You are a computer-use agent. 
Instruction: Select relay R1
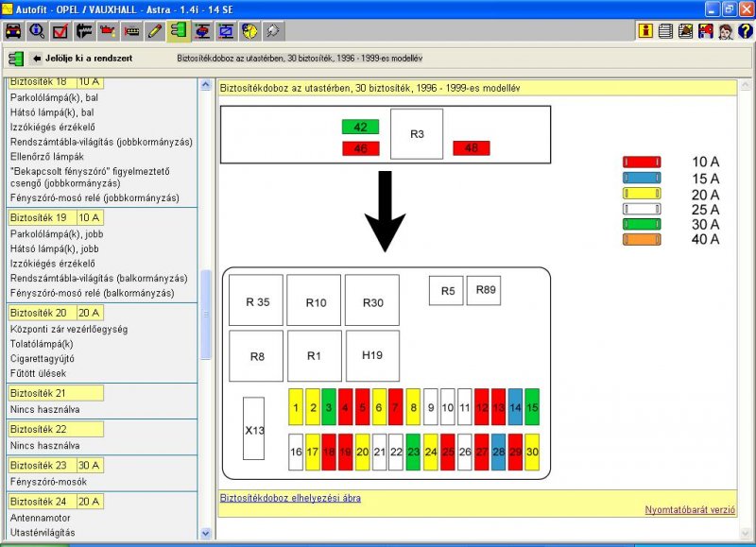pyautogui.click(x=315, y=355)
